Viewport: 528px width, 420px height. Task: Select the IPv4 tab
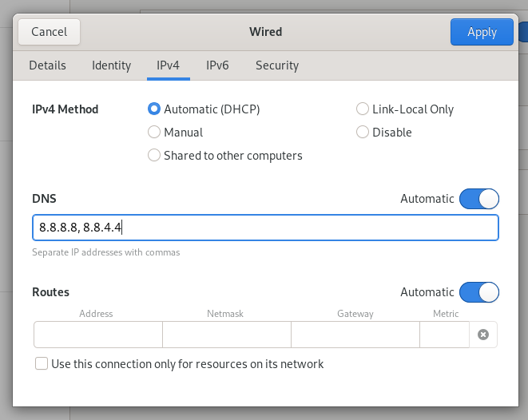click(168, 65)
